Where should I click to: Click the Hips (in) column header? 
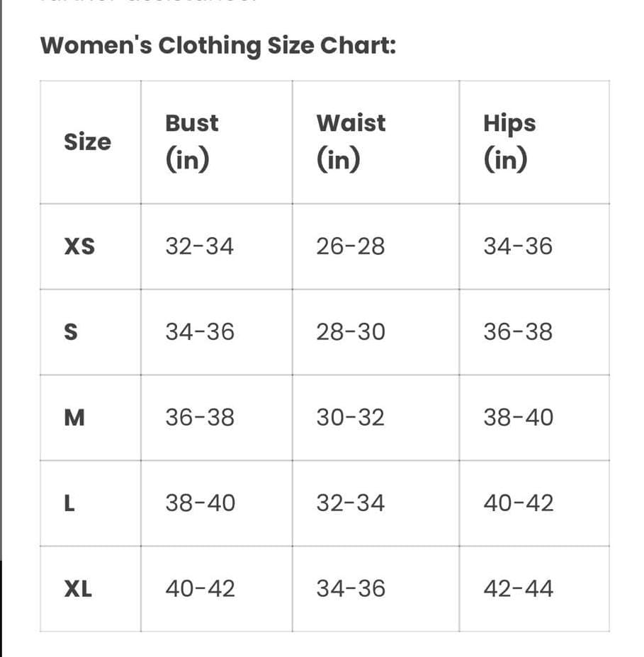(x=509, y=142)
